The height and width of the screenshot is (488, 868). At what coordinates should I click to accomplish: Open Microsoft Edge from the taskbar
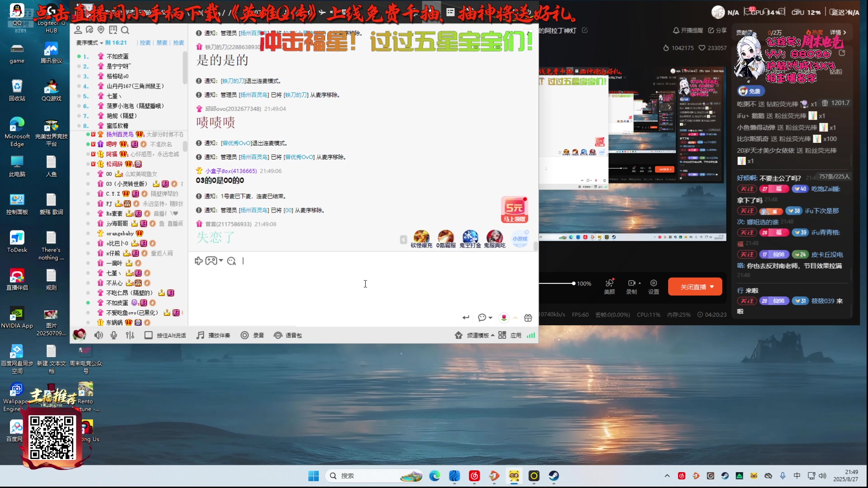(x=434, y=476)
